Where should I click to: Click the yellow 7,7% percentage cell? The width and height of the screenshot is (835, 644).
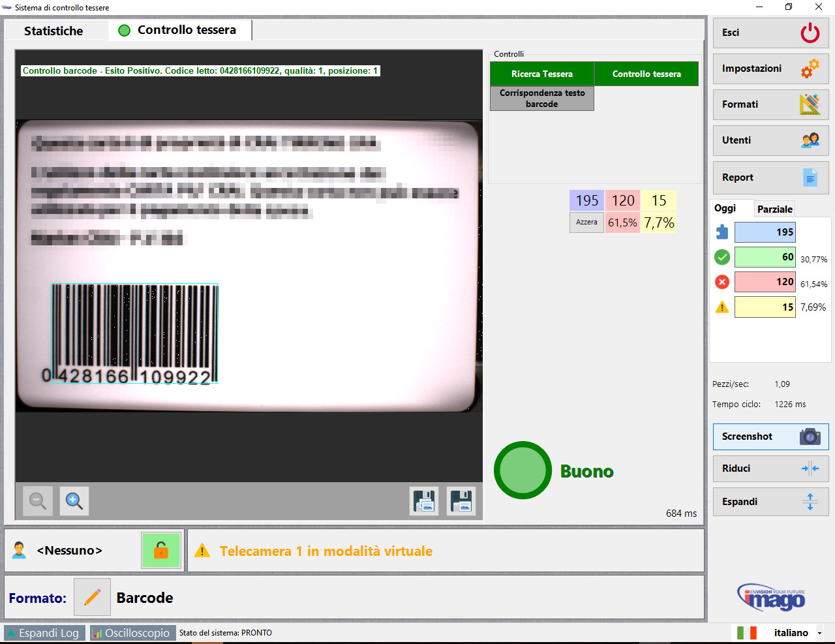pos(659,222)
